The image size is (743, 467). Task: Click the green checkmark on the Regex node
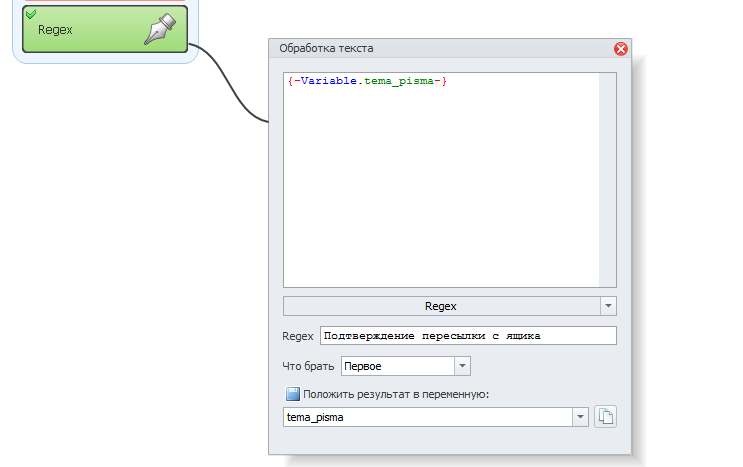(x=30, y=13)
